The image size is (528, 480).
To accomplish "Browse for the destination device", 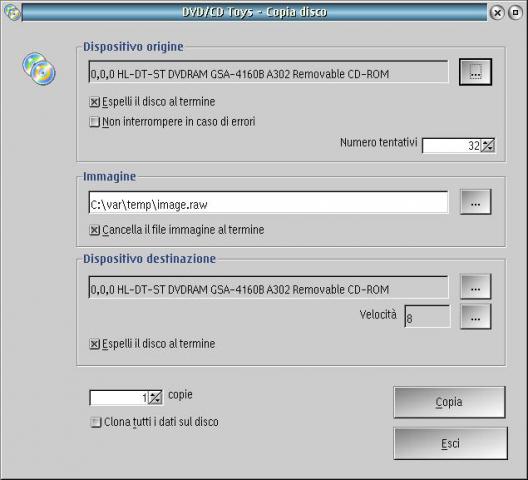I will (x=475, y=287).
